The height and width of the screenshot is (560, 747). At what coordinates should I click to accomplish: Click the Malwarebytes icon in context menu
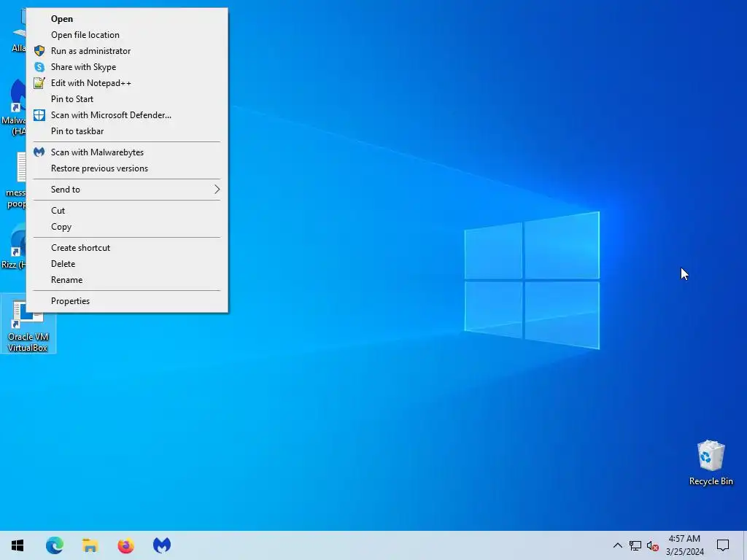coord(39,152)
